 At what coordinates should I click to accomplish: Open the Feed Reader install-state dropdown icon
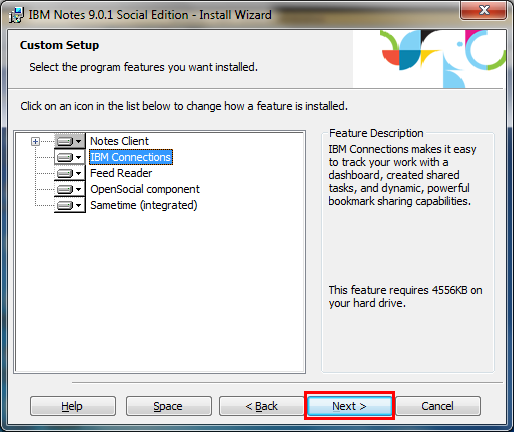click(x=70, y=173)
